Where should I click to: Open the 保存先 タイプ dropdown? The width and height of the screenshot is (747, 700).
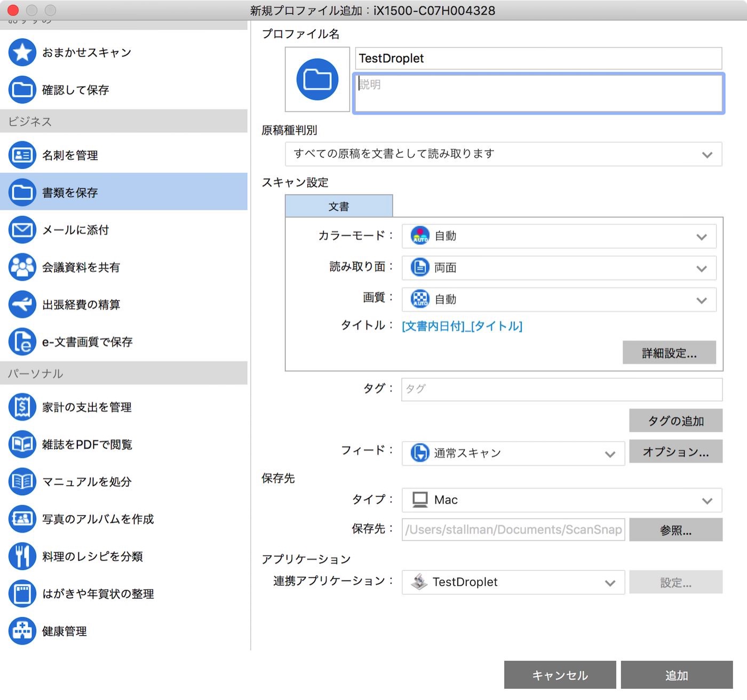pos(562,500)
